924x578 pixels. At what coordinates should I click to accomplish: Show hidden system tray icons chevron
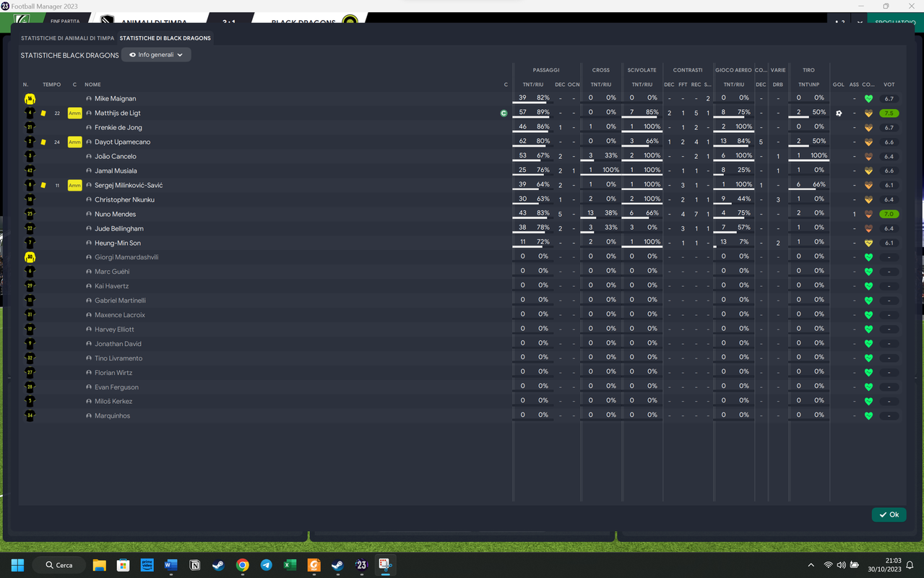coord(811,565)
